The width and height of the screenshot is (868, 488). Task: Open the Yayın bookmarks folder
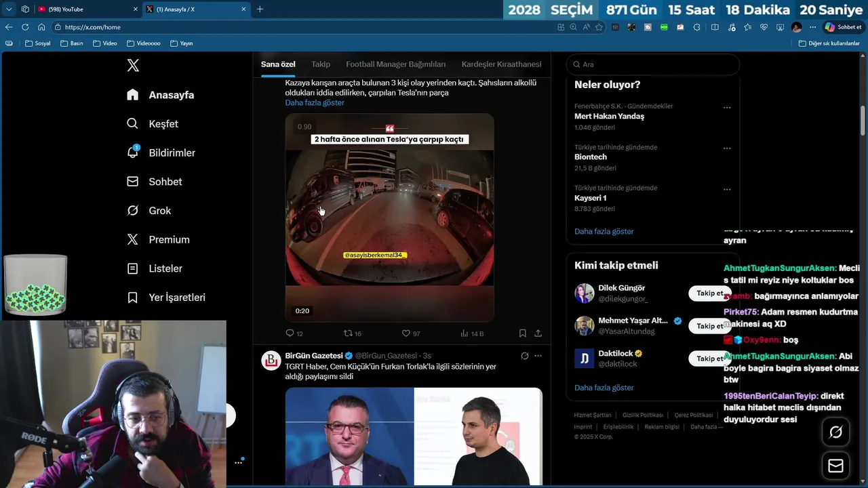[x=181, y=43]
